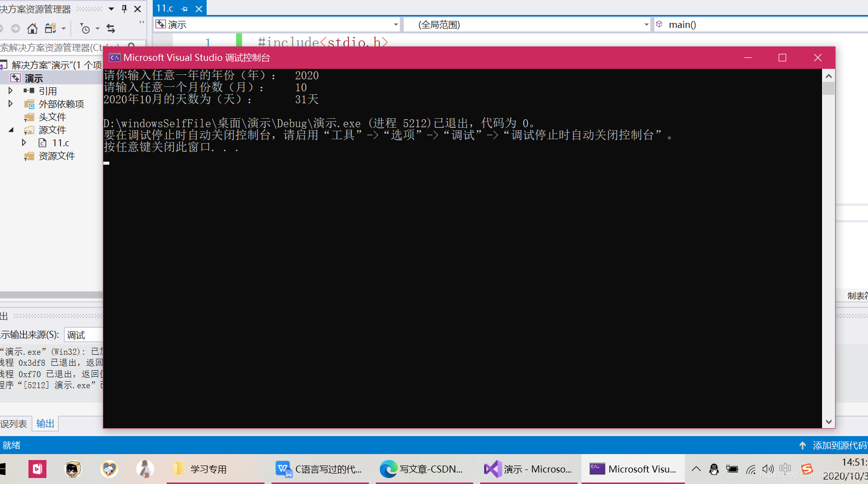
Task: Click the console vertical scrollbar thumb
Action: tap(829, 88)
